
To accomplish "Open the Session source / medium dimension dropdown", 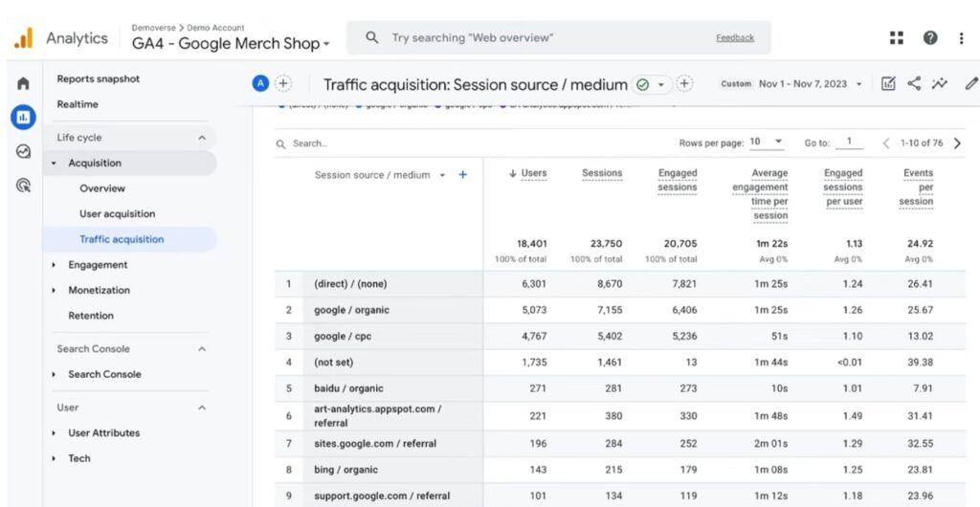I will click(x=442, y=175).
